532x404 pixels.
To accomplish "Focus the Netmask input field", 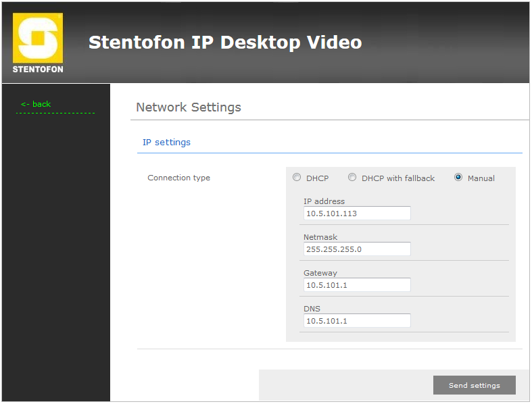I will (357, 249).
